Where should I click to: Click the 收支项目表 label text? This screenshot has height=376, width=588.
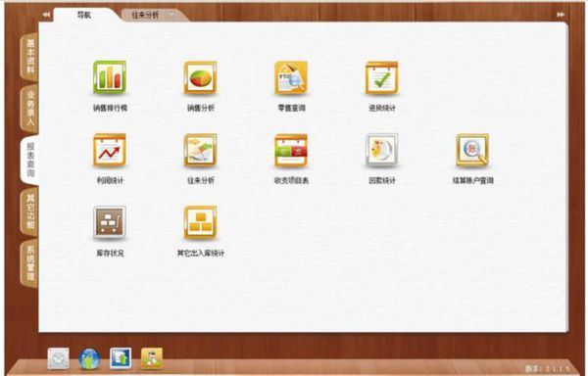(291, 180)
